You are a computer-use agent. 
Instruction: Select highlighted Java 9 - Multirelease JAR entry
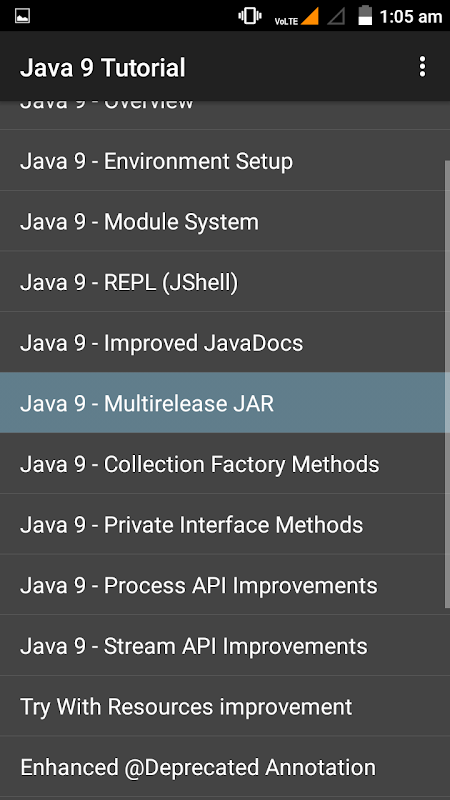point(225,403)
